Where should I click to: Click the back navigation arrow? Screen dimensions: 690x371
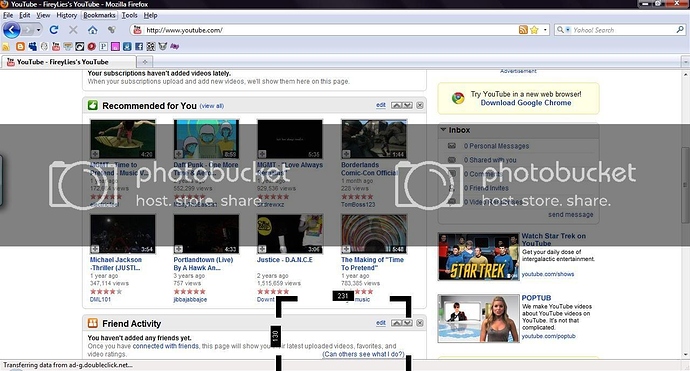pyautogui.click(x=11, y=30)
